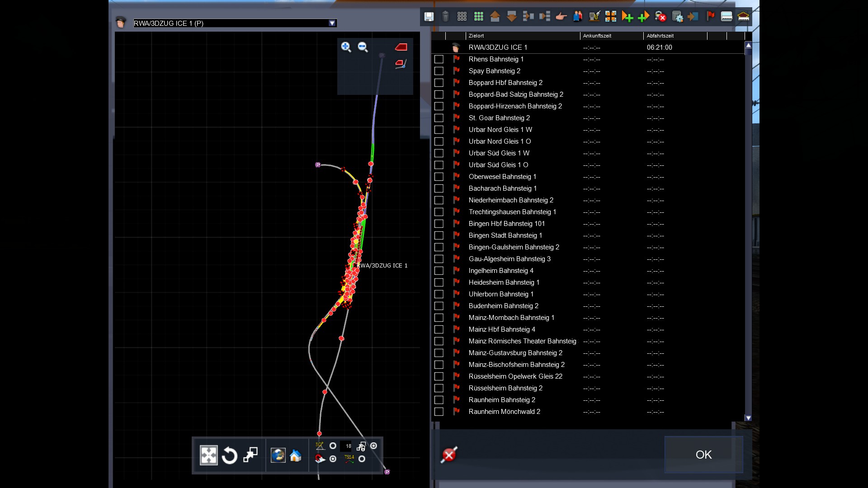Tick the Bingen Stadt Bahnsteig 1 checkbox
Screen dimensions: 868x488
(439, 235)
